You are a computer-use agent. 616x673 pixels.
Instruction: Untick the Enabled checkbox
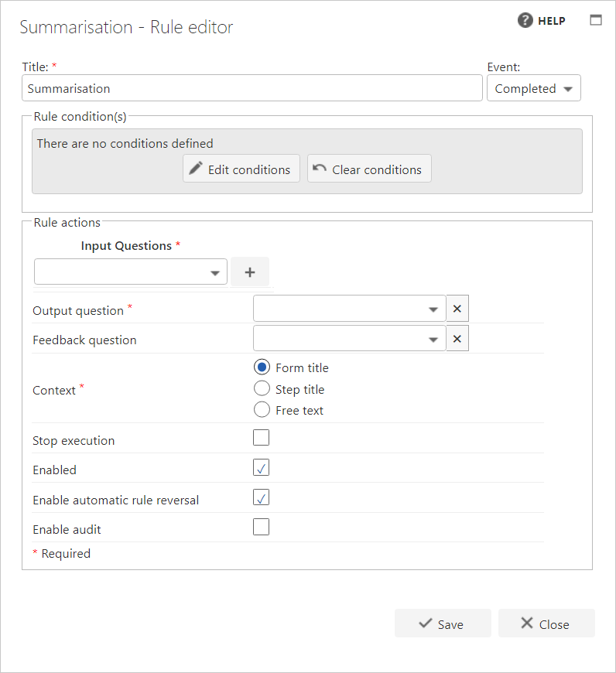click(261, 468)
